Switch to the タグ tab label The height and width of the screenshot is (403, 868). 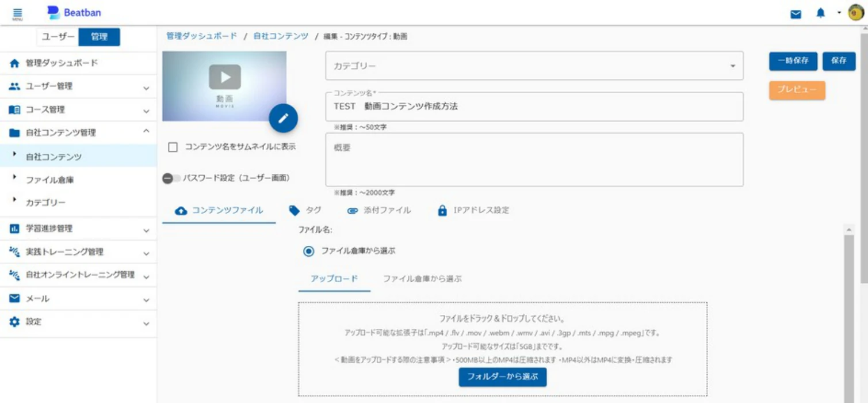click(x=313, y=211)
